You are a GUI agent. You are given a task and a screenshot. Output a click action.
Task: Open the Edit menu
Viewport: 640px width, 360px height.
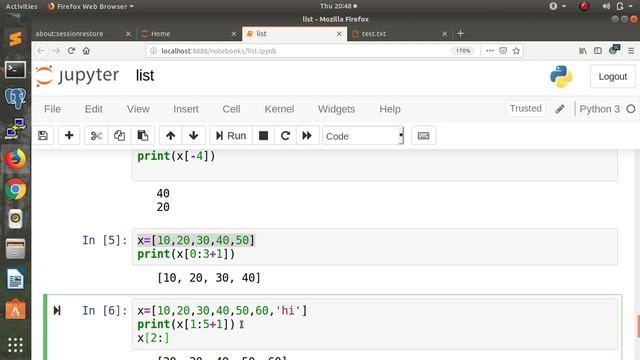click(93, 109)
